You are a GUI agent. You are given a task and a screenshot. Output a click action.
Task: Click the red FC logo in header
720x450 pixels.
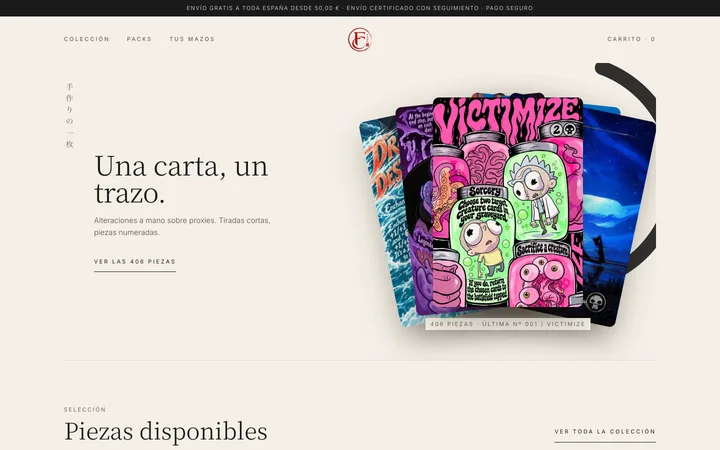coord(360,39)
